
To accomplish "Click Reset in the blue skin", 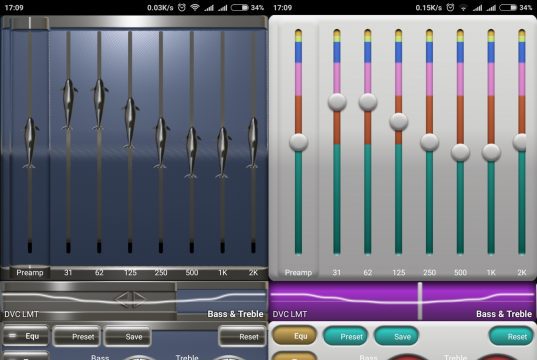I will [x=242, y=336].
